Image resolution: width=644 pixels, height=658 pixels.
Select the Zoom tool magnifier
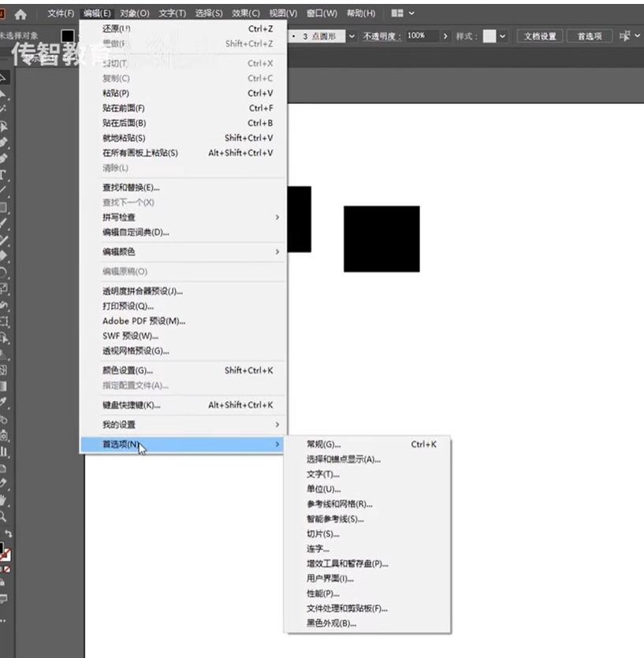click(2, 516)
